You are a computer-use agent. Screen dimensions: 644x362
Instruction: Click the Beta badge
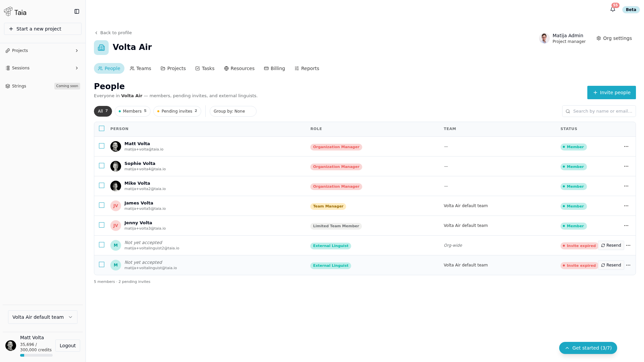click(x=631, y=10)
